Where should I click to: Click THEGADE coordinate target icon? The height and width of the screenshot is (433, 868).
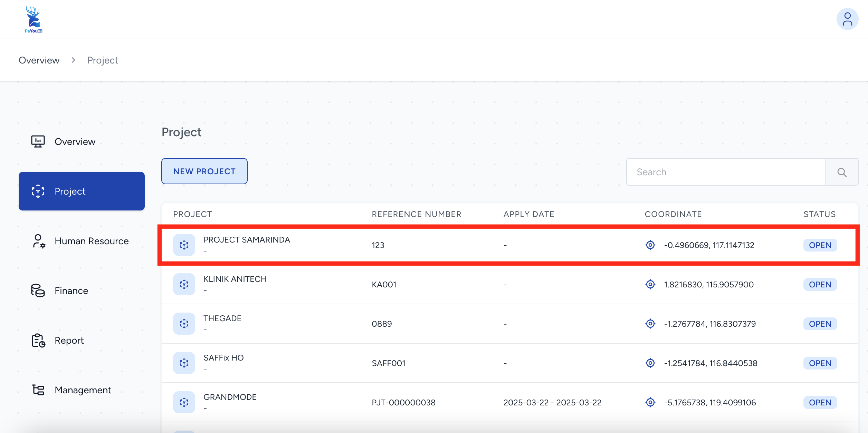click(x=650, y=324)
